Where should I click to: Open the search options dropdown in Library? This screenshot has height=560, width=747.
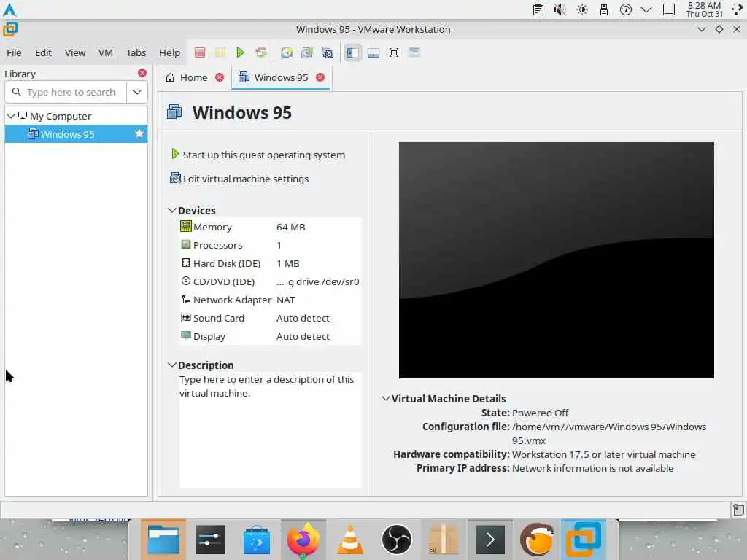tap(137, 92)
